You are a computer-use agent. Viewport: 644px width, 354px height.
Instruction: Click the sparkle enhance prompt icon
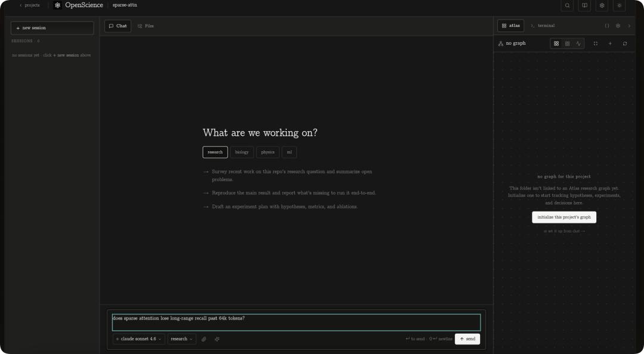217,339
